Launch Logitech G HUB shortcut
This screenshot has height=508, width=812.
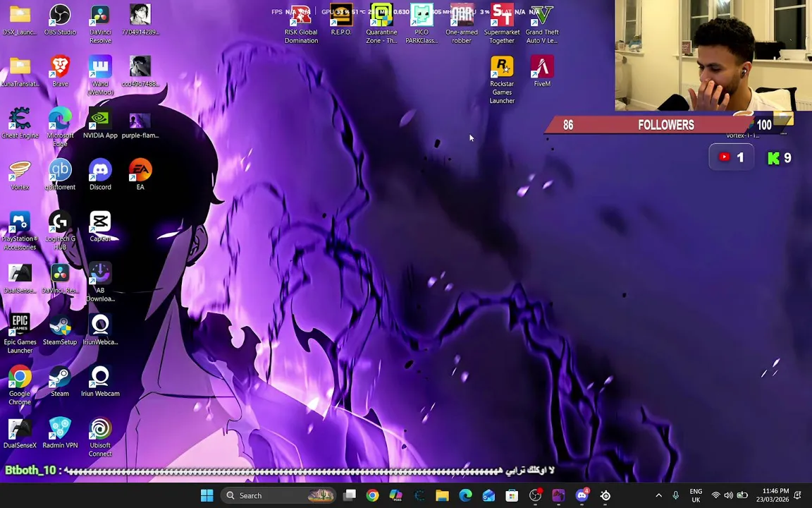point(60,231)
